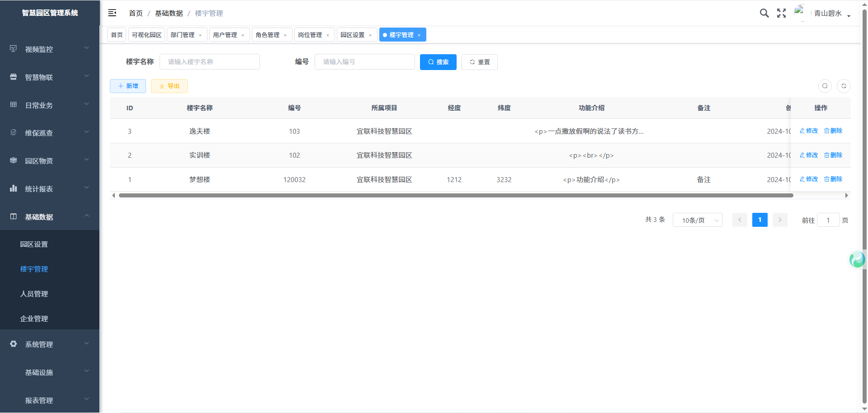868x413 pixels.
Task: Collapse sidebar with the hamburger icon
Action: tap(112, 13)
